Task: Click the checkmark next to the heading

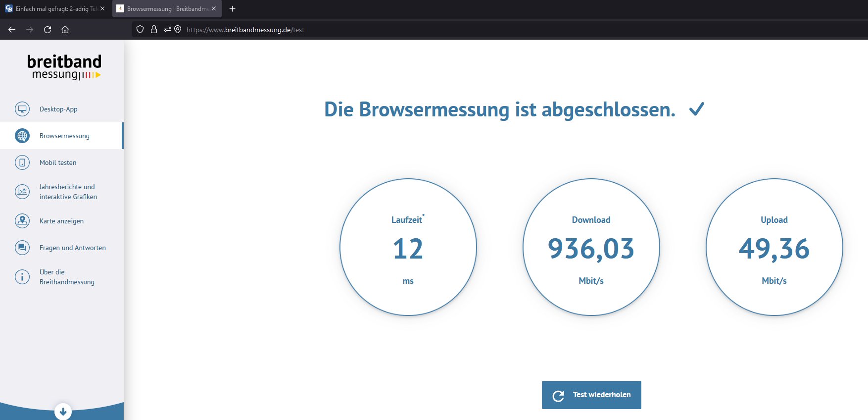Action: 697,109
